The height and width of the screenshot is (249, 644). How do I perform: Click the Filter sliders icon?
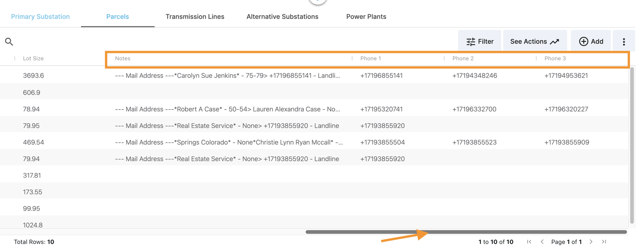click(470, 41)
